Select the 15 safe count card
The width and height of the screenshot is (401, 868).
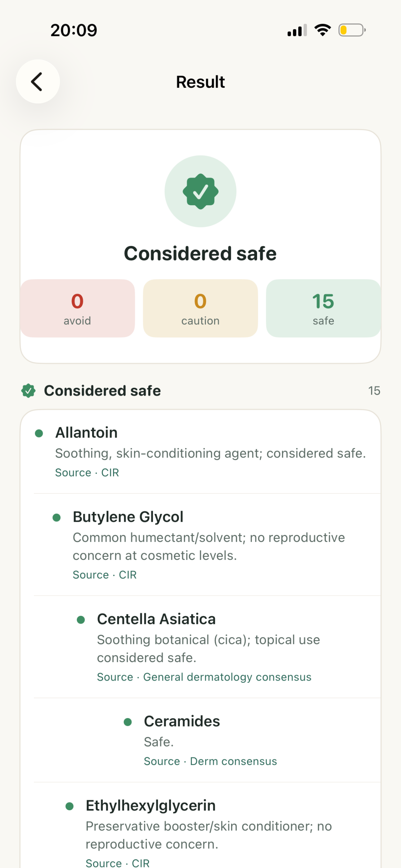[x=323, y=308]
